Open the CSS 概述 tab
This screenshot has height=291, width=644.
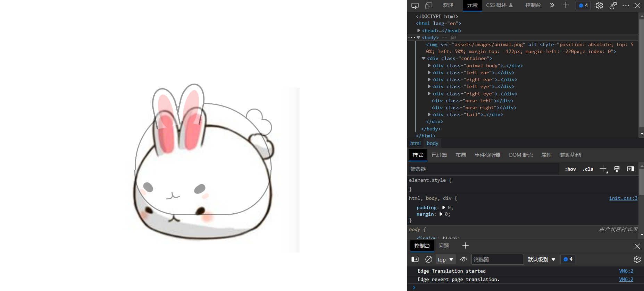coord(500,5)
